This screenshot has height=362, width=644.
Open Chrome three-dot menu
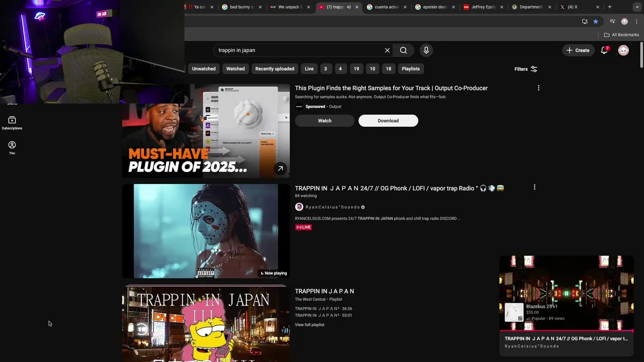636,21
